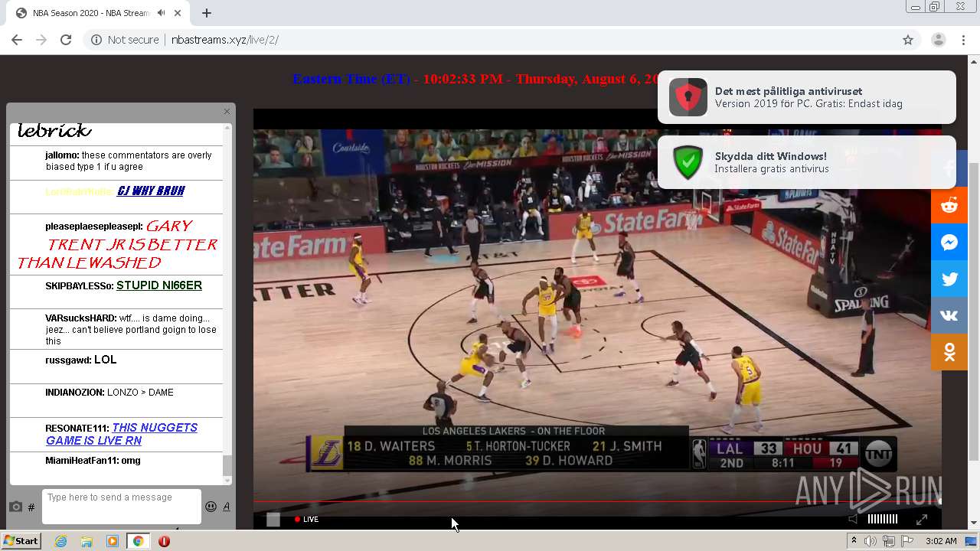
Task: Adjust the video player volume bars
Action: pyautogui.click(x=882, y=519)
